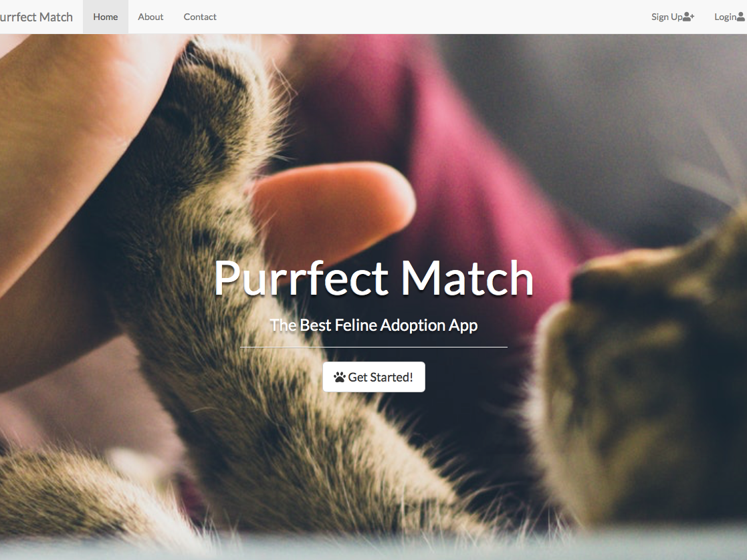Click the thin divider line under tagline
Viewport: 747px width, 560px height.
click(x=374, y=347)
